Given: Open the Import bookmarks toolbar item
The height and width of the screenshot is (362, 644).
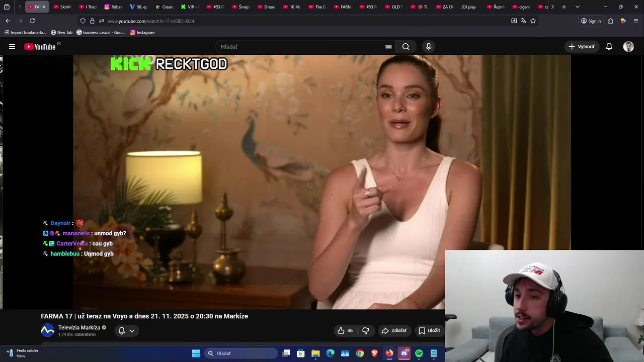Looking at the screenshot, I should click(26, 32).
